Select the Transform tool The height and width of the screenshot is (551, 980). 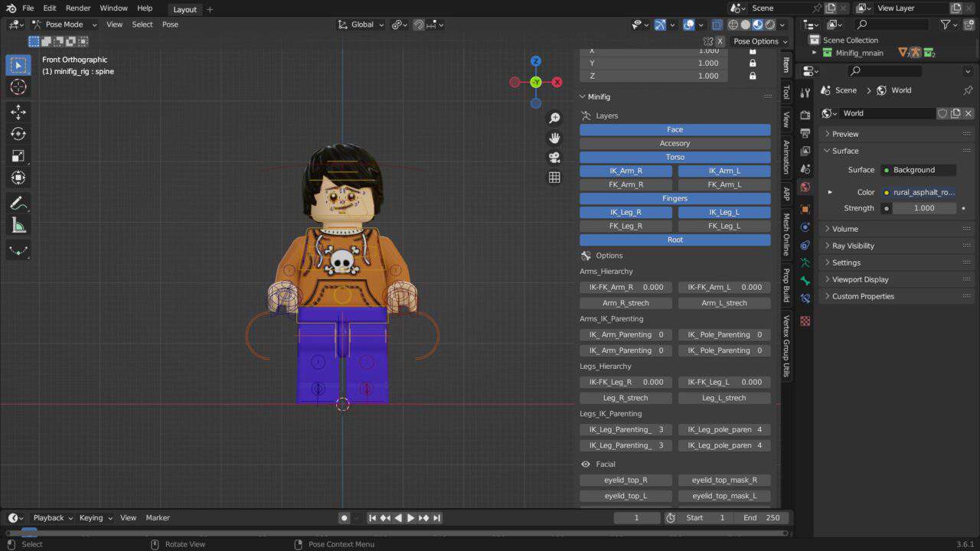[x=18, y=178]
